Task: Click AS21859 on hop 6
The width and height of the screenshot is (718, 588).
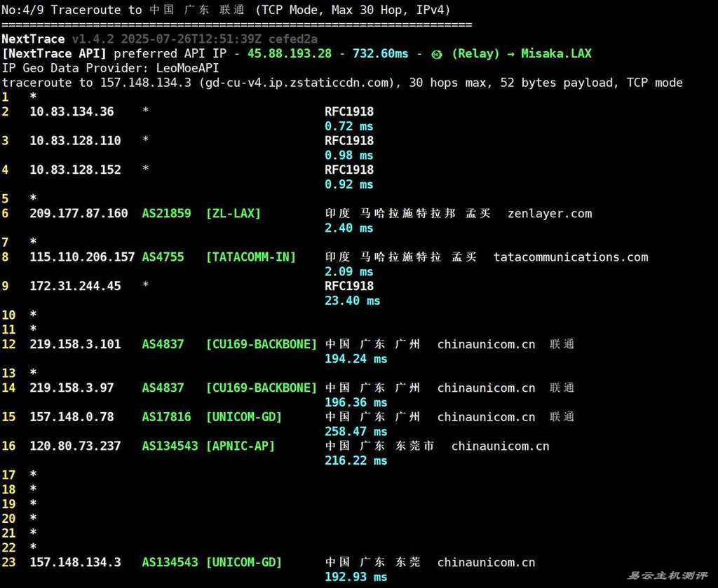Action: coord(166,213)
